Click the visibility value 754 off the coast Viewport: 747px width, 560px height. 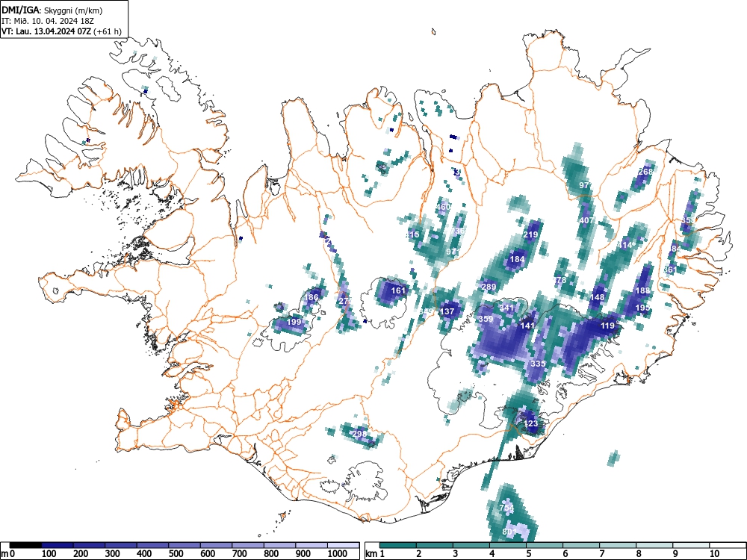[506, 508]
